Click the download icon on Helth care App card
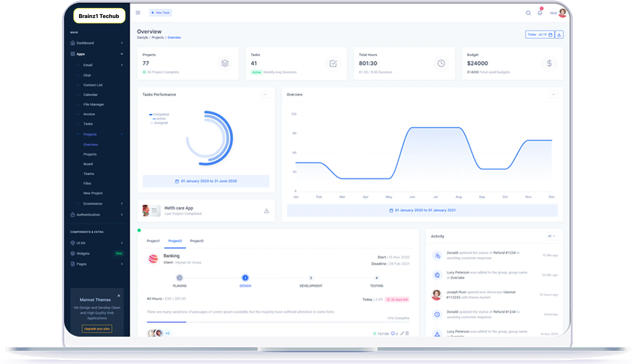The width and height of the screenshot is (632, 364). point(266,211)
